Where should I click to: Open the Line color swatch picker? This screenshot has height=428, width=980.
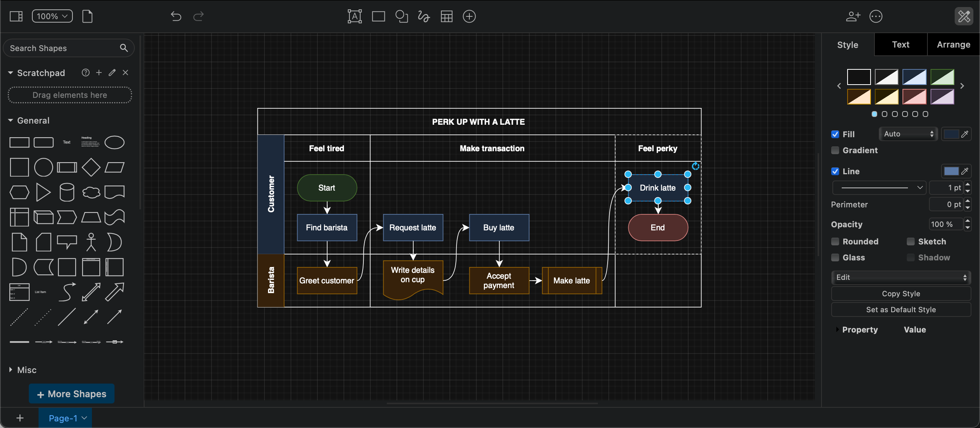[x=952, y=171]
